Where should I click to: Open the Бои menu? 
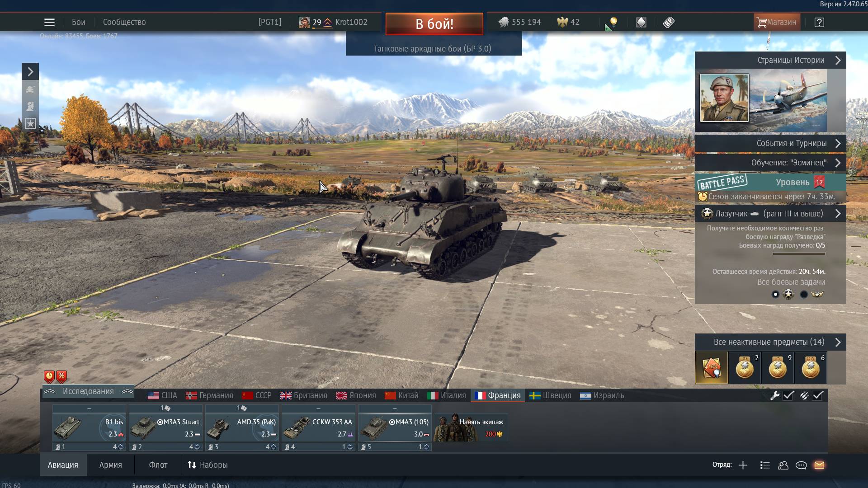pyautogui.click(x=79, y=22)
